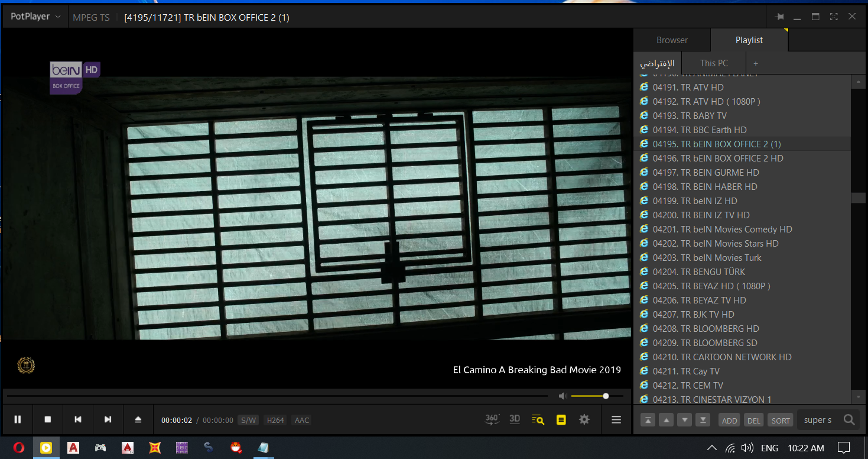The image size is (868, 459).
Task: Open the notification center icon
Action: (x=844, y=448)
